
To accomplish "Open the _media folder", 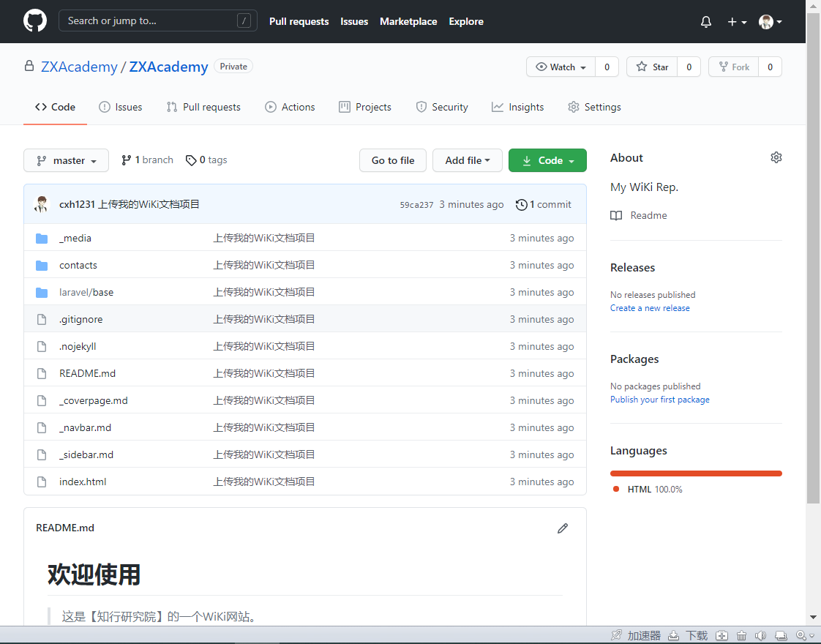I will (75, 238).
